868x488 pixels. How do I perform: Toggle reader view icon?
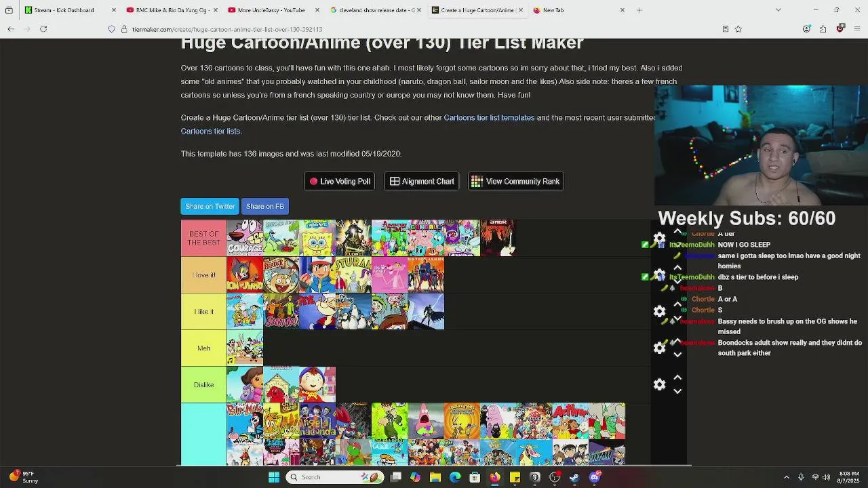725,29
